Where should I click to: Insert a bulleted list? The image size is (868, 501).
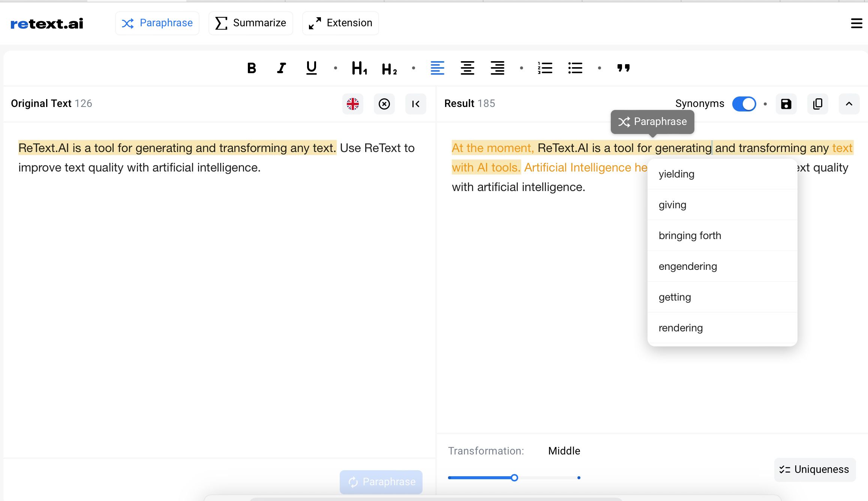pos(575,68)
